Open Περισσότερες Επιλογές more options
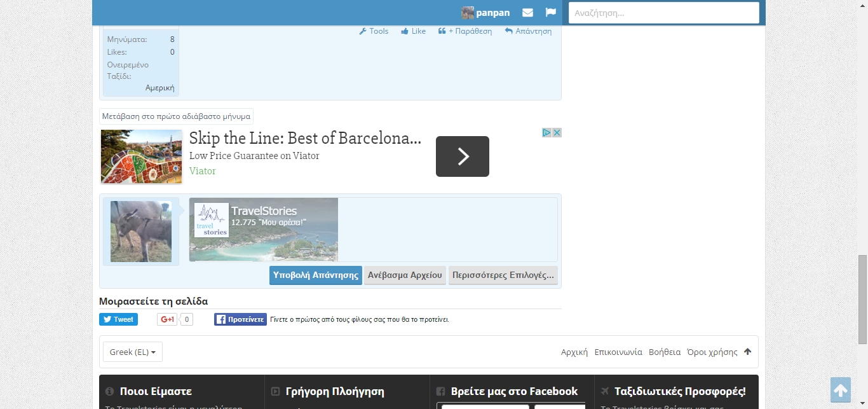 503,275
